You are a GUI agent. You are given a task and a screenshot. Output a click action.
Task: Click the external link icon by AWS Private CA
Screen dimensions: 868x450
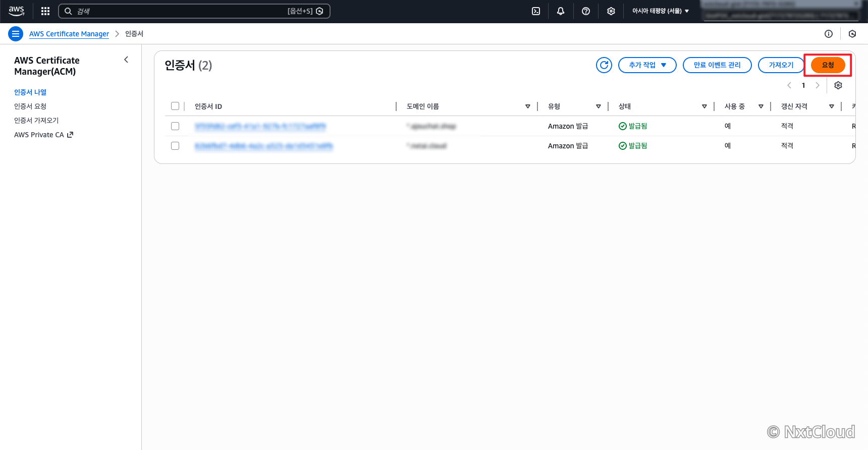pyautogui.click(x=70, y=135)
